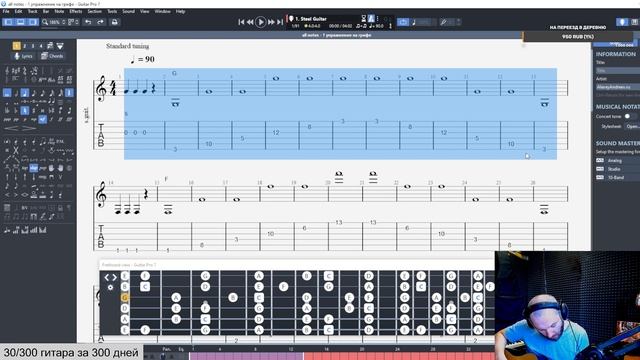This screenshot has width=640, height=360.
Task: Select the mezzo-forte dynamic icon
Action: [x=42, y=119]
